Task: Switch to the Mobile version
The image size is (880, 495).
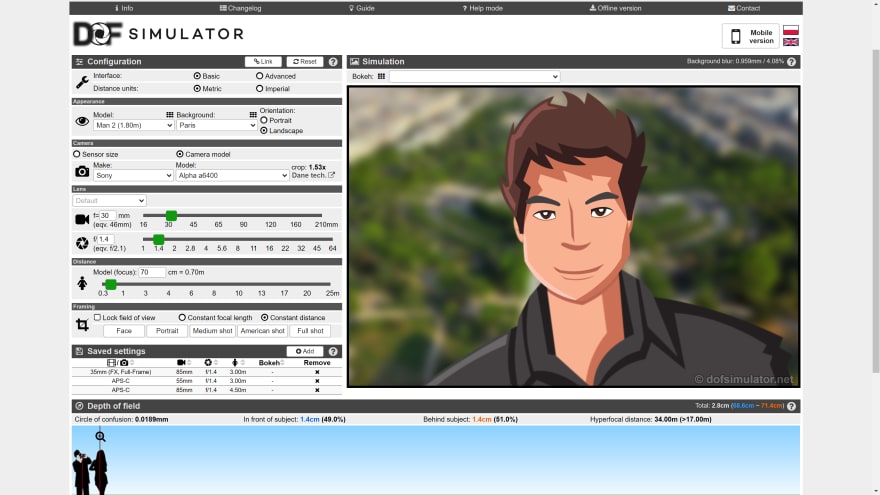Action: coord(751,36)
